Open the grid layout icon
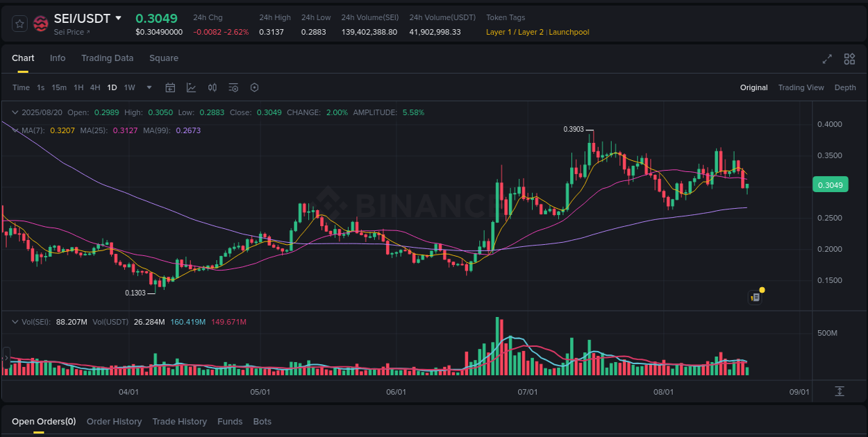This screenshot has width=868, height=437. pos(849,60)
